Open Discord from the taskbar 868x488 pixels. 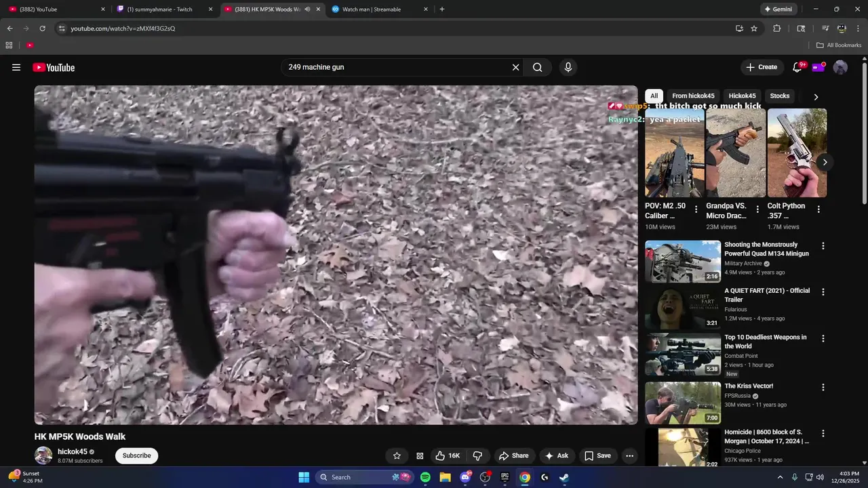[465, 477]
